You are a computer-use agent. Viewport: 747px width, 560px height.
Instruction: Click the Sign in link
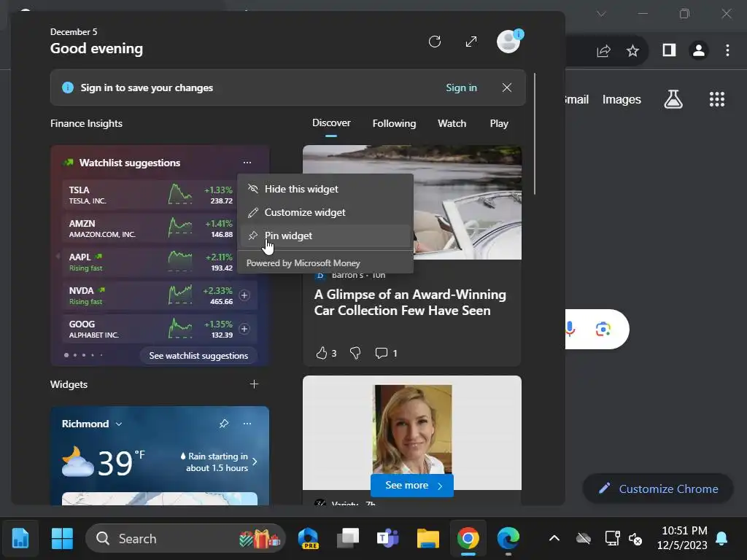pos(461,87)
